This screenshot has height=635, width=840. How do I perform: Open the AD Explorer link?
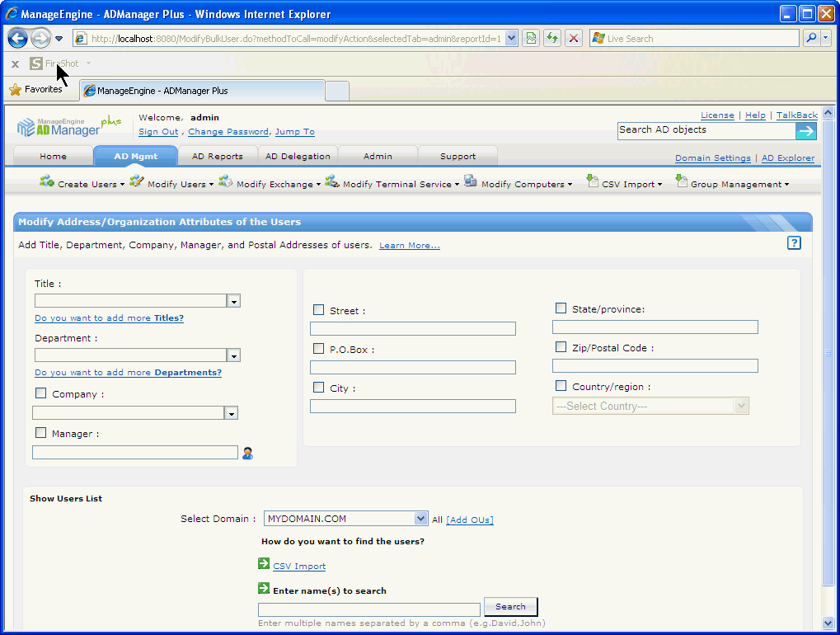[788, 158]
